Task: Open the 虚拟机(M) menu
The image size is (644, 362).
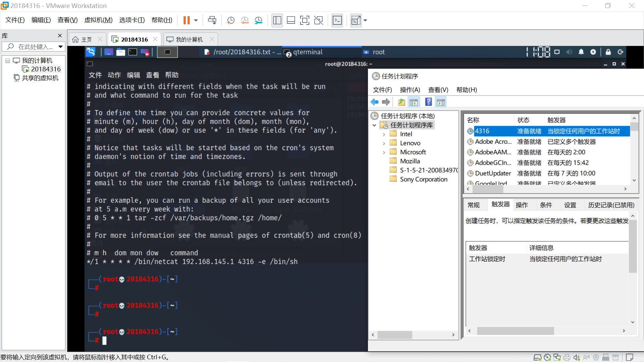Action: pos(98,20)
